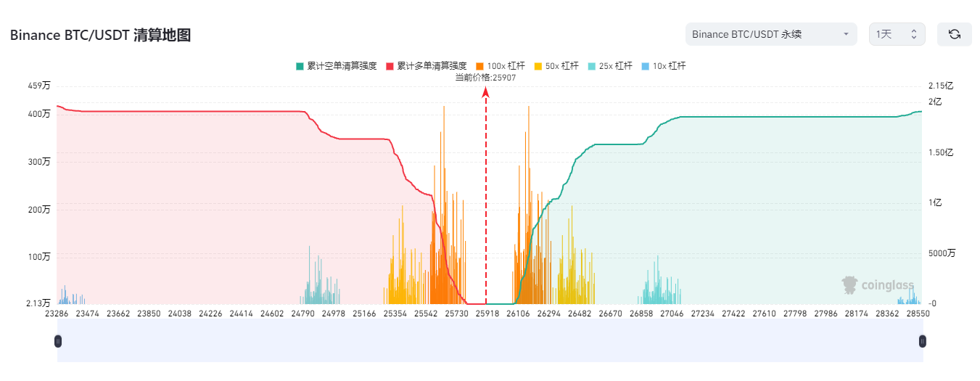Grab the right zoom slider handle

coord(923,340)
